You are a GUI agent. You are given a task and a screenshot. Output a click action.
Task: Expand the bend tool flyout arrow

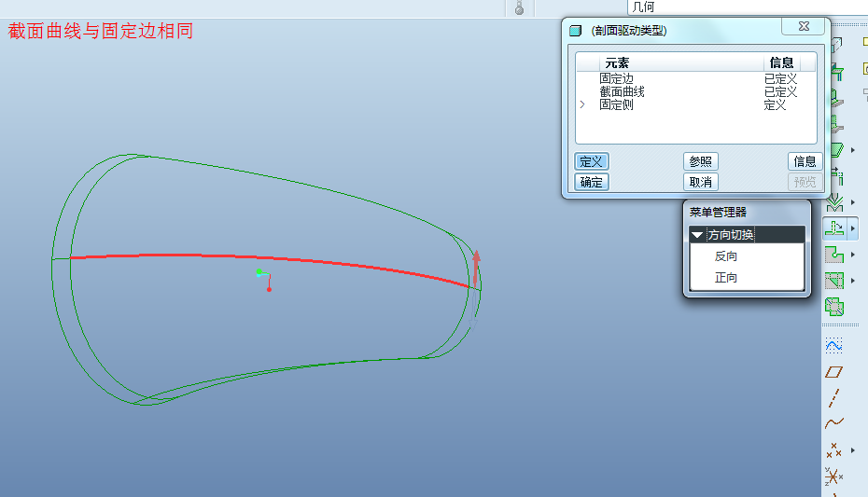[x=853, y=202]
